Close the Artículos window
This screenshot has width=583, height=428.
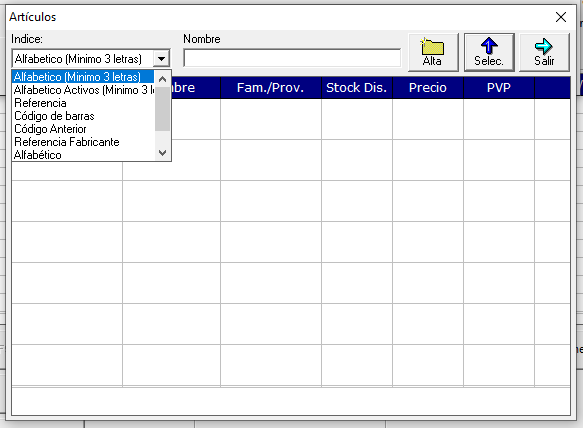561,17
